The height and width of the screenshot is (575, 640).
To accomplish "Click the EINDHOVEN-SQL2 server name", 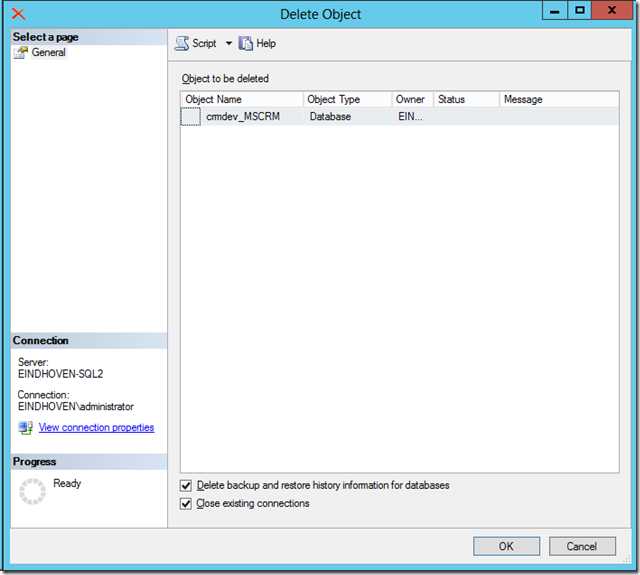I will pyautogui.click(x=60, y=374).
